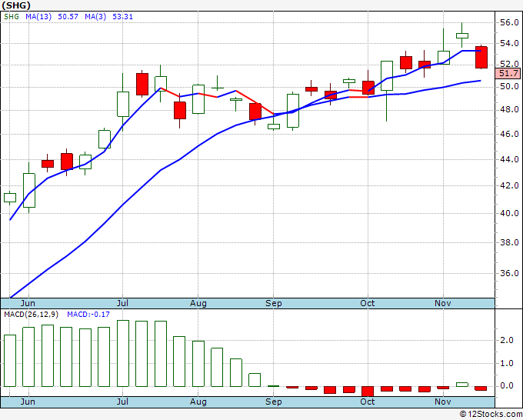This screenshot has height=420, width=523.
Task: Select the green candlestick peaking near 56.0
Action: [462, 35]
